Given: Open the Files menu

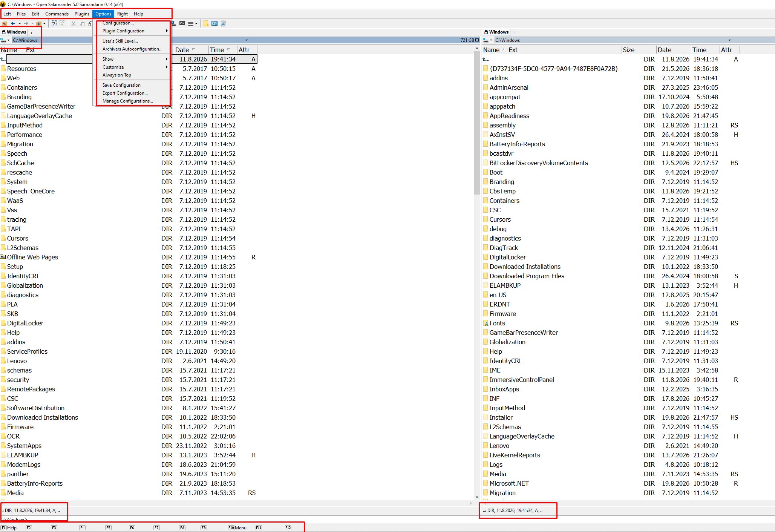Looking at the screenshot, I should tap(21, 14).
